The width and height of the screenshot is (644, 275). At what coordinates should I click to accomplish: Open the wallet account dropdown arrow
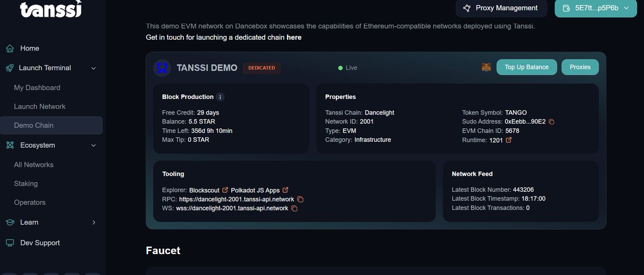[626, 8]
